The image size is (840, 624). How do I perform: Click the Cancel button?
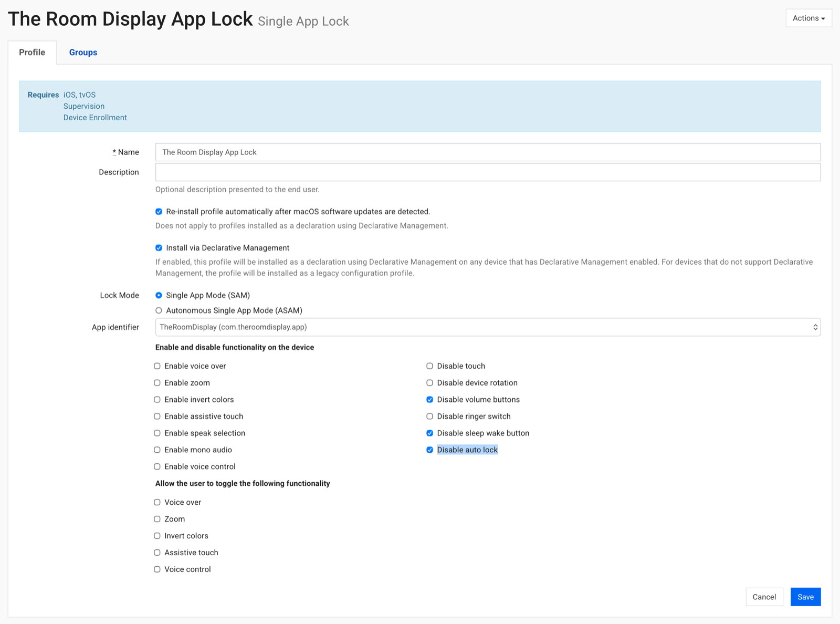[x=764, y=597]
